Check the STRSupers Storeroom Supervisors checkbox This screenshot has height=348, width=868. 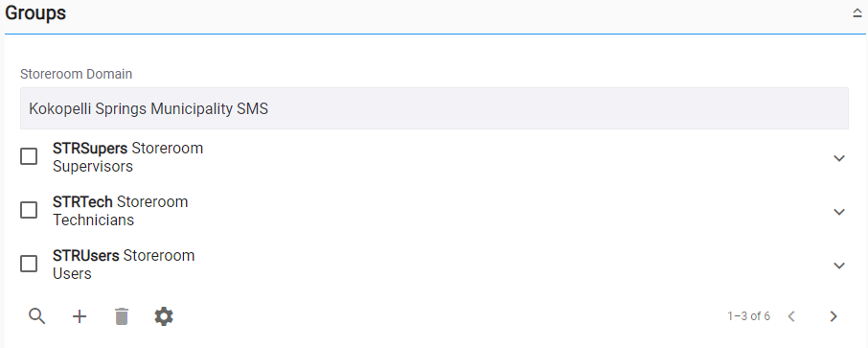[29, 157]
